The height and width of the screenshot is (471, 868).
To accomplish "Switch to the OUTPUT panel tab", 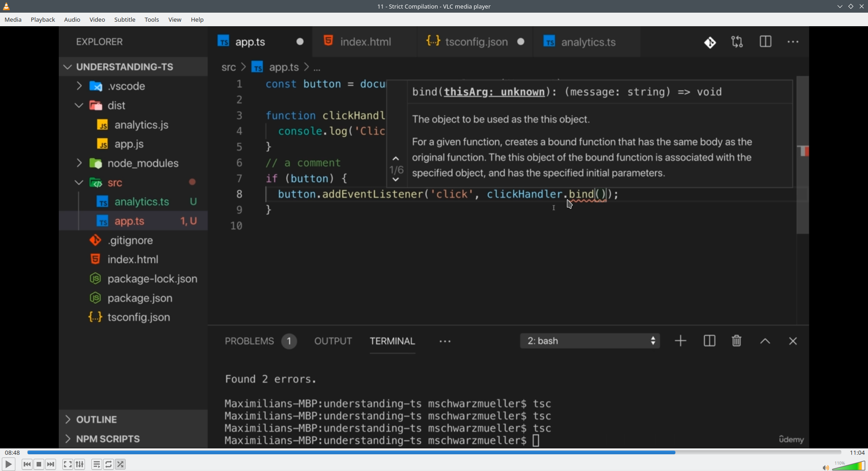I will point(333,342).
